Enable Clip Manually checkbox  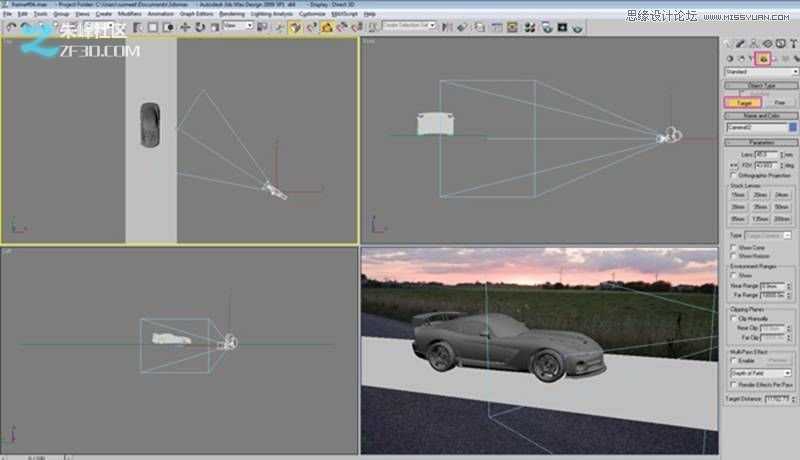coord(734,319)
